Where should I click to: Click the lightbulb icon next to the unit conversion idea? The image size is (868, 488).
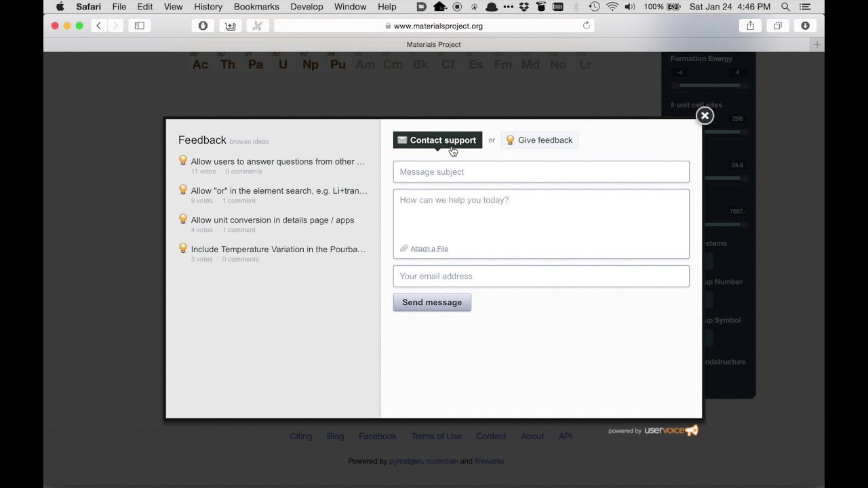click(x=183, y=219)
